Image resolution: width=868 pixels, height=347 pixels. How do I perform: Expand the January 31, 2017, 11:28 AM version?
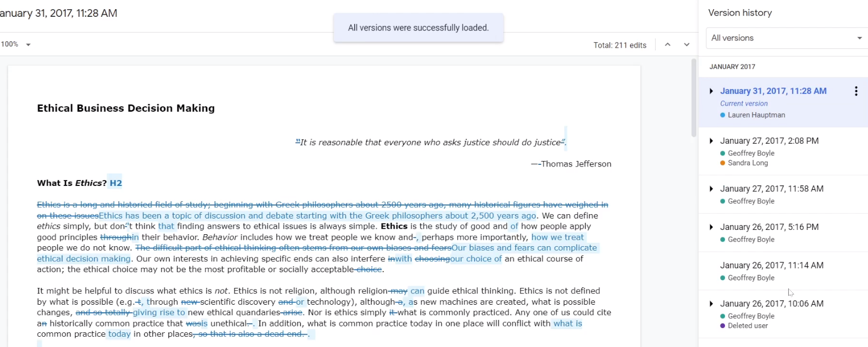coord(711,91)
